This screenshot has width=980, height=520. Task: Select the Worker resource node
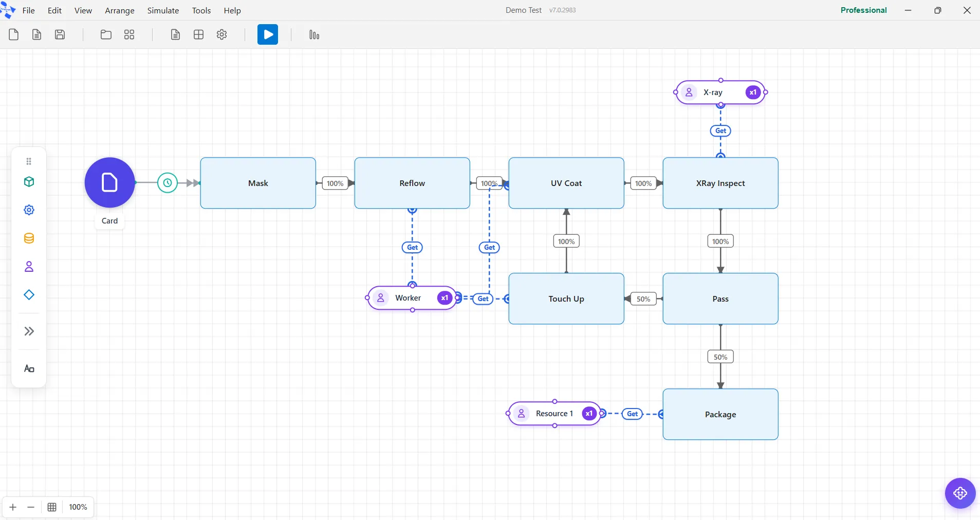[412, 298]
